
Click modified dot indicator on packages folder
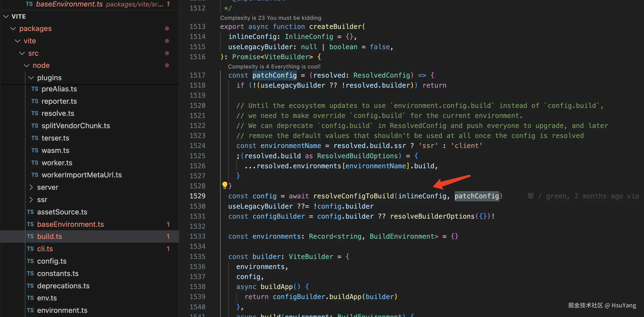click(x=167, y=28)
